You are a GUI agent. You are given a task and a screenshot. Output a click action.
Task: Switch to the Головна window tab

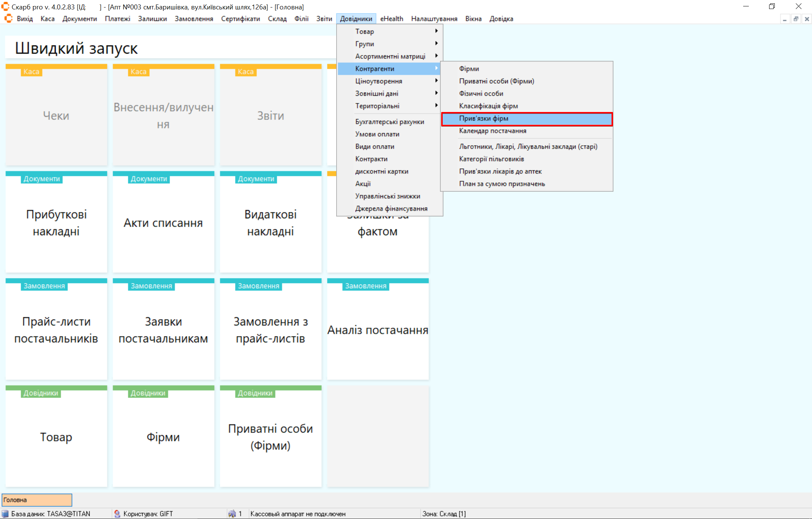click(x=37, y=500)
